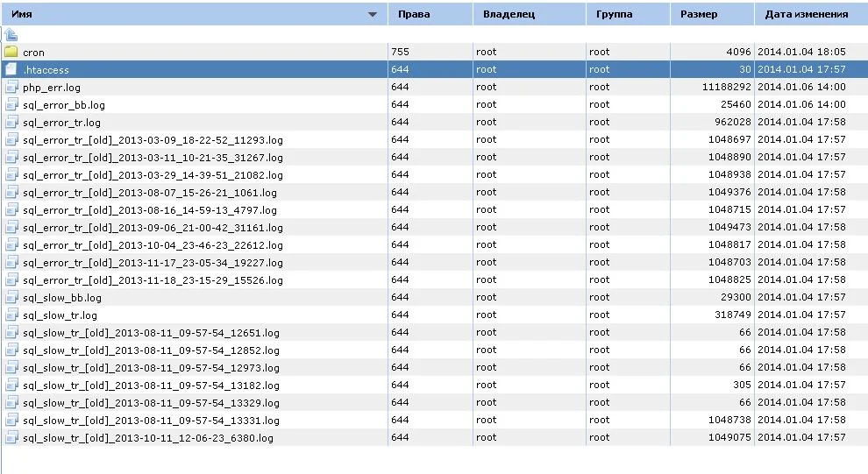Select the .htaccess file icon

[11, 70]
